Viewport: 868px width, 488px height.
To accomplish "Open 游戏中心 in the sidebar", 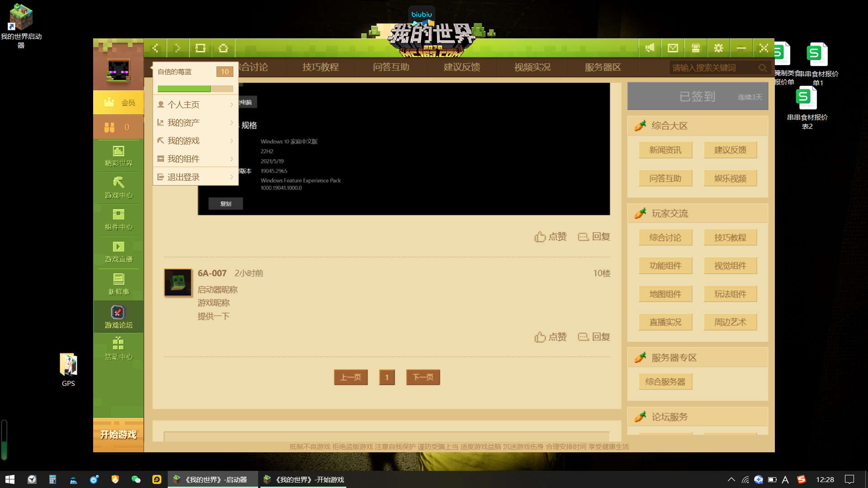I will click(118, 188).
